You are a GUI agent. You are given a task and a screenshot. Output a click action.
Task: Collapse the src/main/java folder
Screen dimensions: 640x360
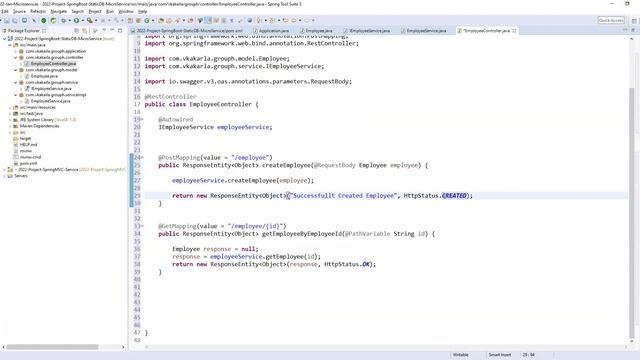(x=10, y=45)
